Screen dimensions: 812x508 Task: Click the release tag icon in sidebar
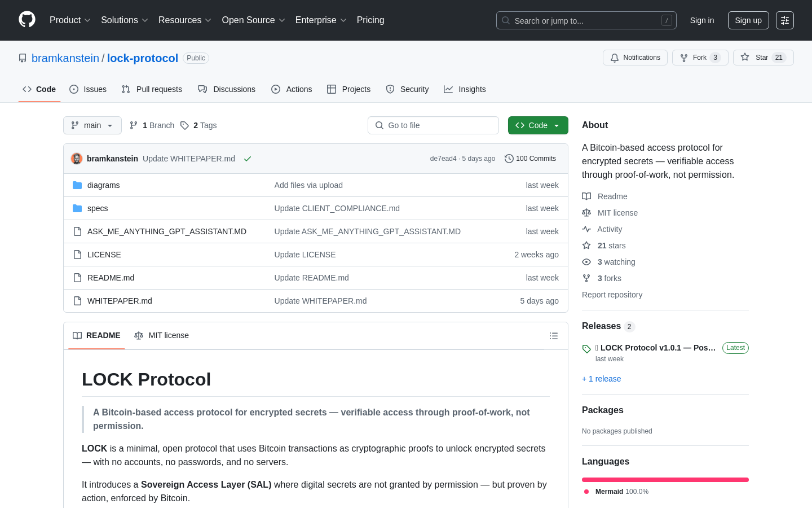tap(586, 349)
